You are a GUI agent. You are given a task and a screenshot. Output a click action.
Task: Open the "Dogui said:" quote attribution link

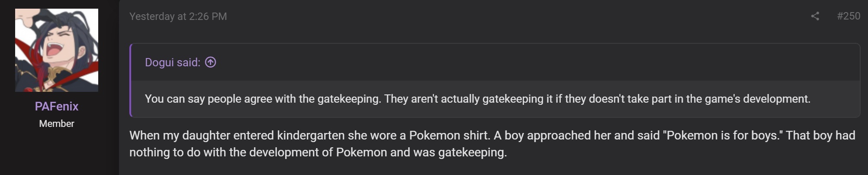(173, 62)
